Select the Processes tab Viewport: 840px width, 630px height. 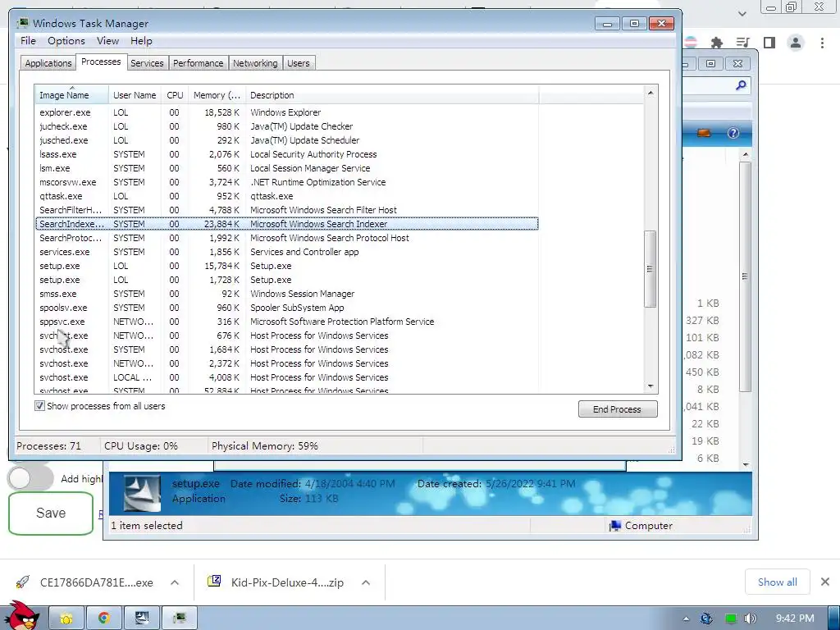(101, 62)
